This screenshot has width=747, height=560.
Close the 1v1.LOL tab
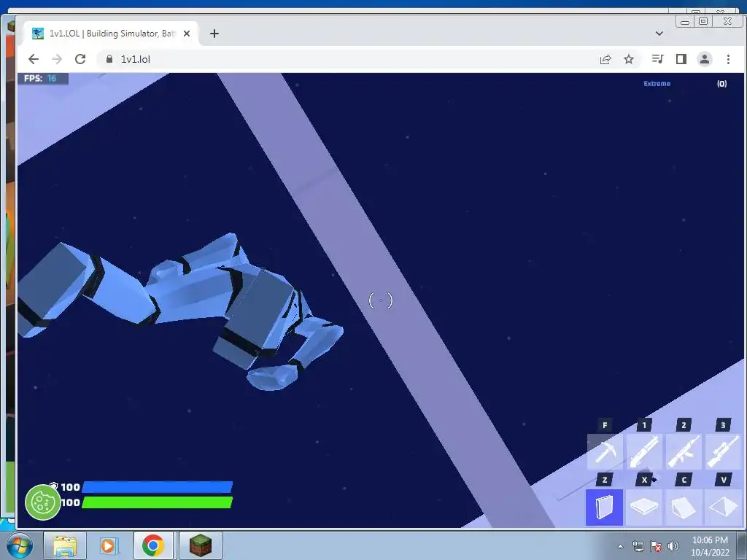pos(187,34)
